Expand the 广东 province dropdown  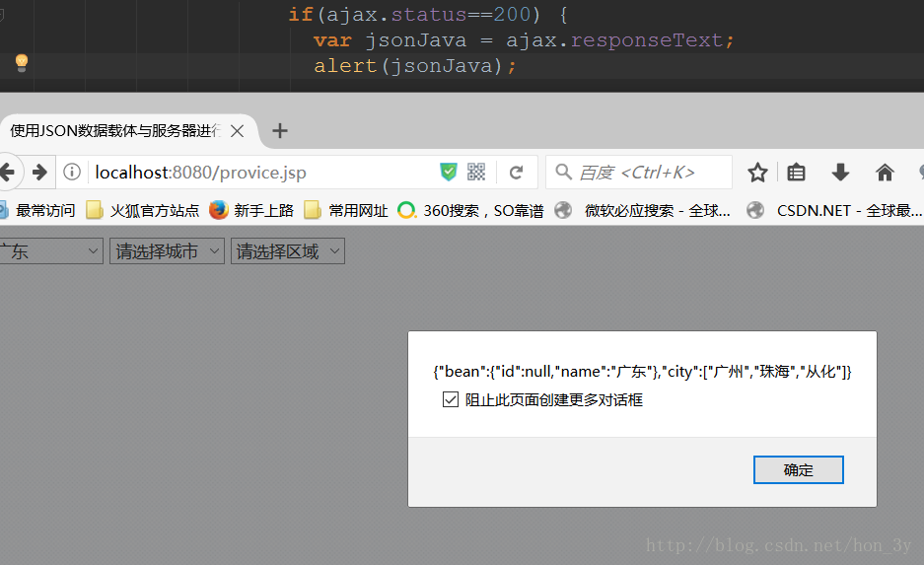49,251
